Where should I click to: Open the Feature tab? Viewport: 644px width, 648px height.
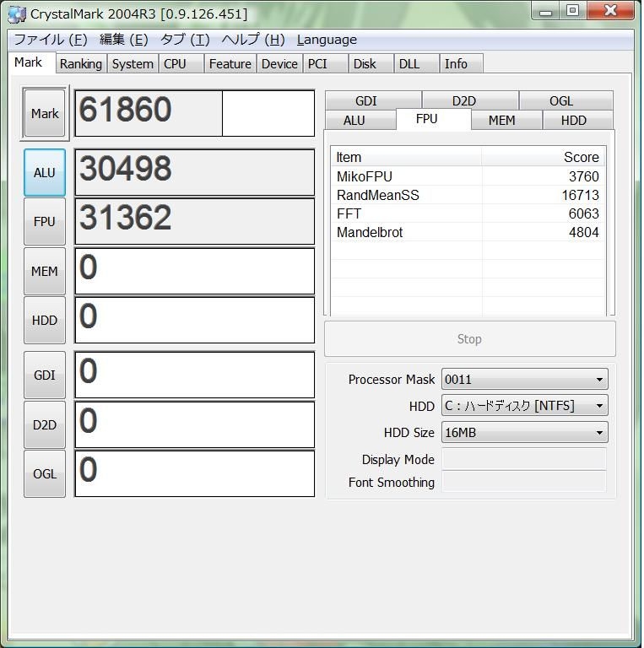[230, 64]
